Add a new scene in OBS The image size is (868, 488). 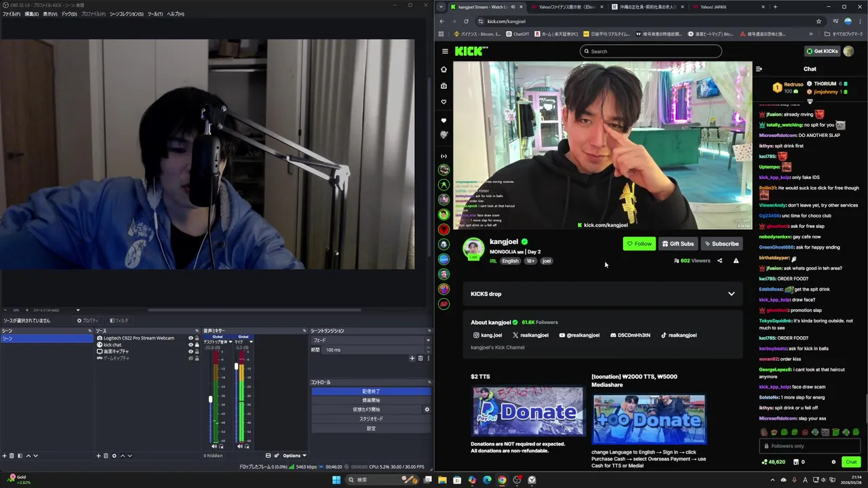click(x=4, y=455)
